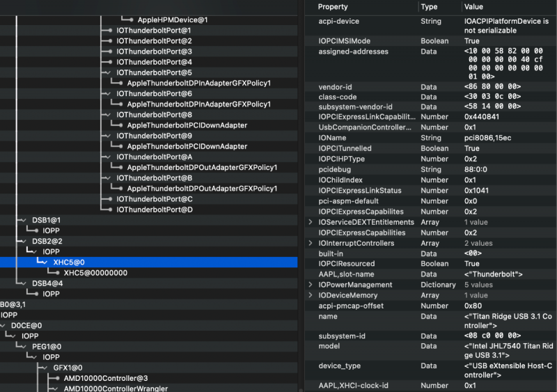This screenshot has height=392, width=557.
Task: Select the AAPL,XHCI-clock-id property row
Action: pyautogui.click(x=430, y=386)
